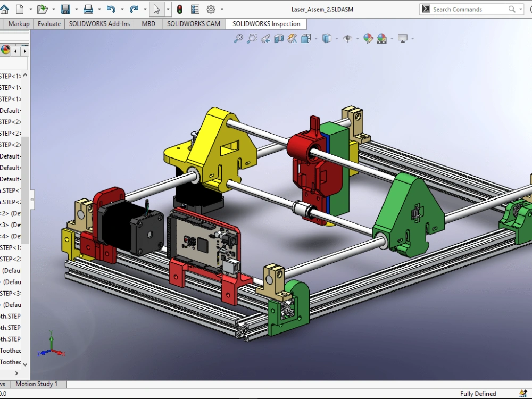
Task: Toggle the Select arrow tool
Action: point(157,9)
